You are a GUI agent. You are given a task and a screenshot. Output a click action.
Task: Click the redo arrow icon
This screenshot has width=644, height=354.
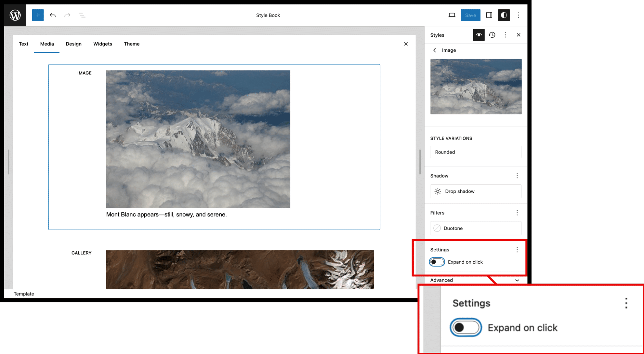(x=67, y=15)
